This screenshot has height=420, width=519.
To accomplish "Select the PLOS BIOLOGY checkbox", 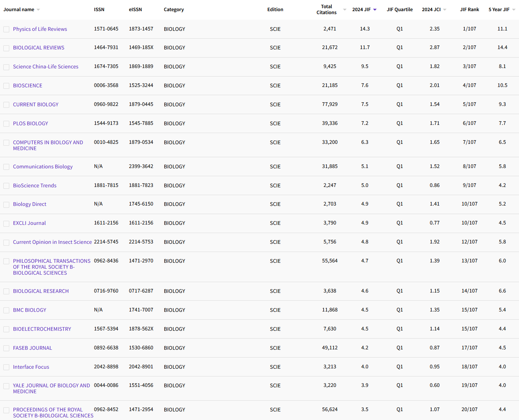I will (x=6, y=124).
